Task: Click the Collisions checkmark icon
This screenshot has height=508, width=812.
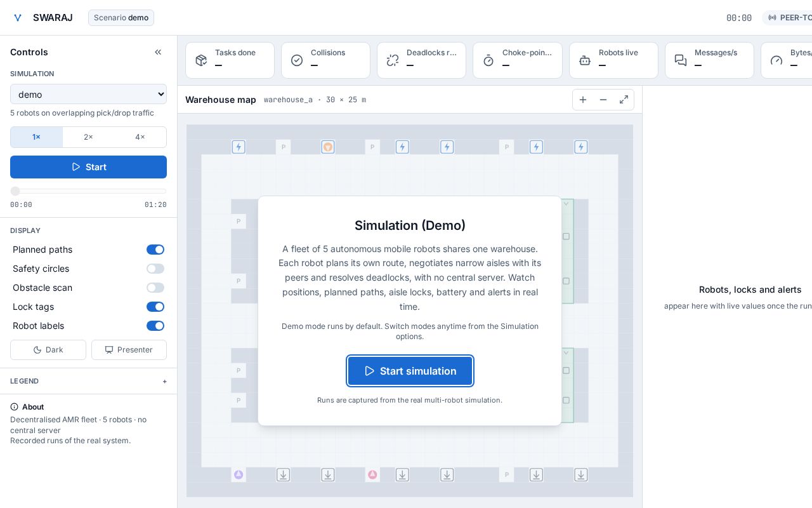Action: pos(297,60)
